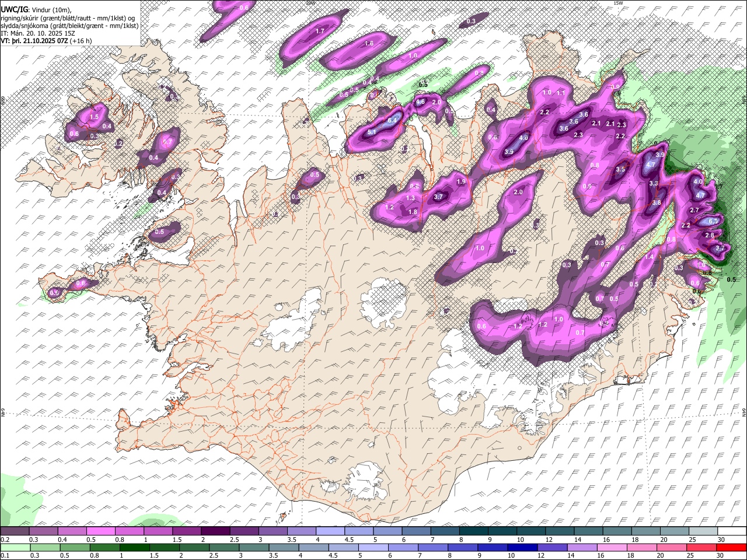Click the bright red 30 swatch in the legend

(x=732, y=547)
